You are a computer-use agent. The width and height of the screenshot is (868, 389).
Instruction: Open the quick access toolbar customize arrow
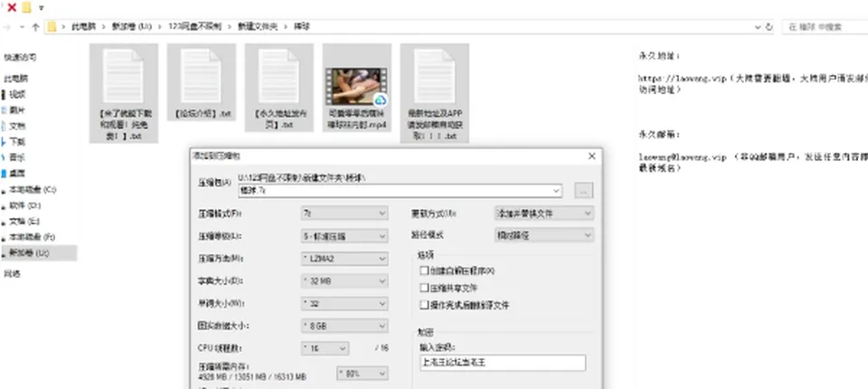tap(42, 8)
